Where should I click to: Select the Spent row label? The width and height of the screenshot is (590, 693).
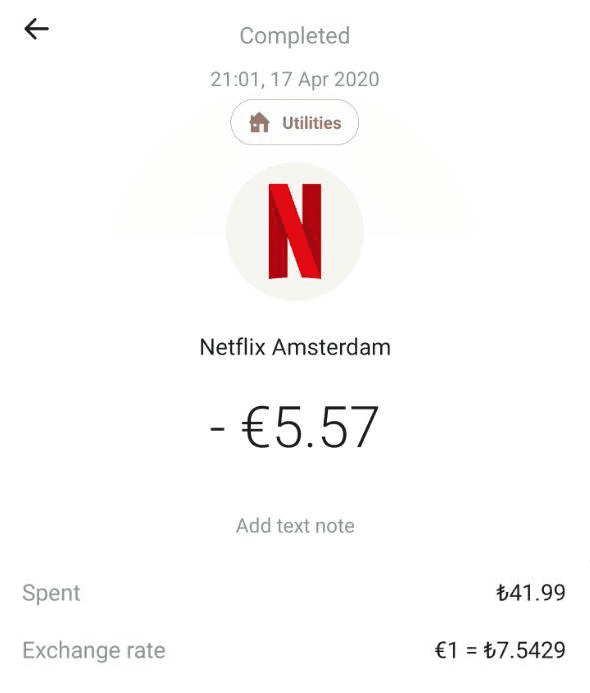pos(51,593)
